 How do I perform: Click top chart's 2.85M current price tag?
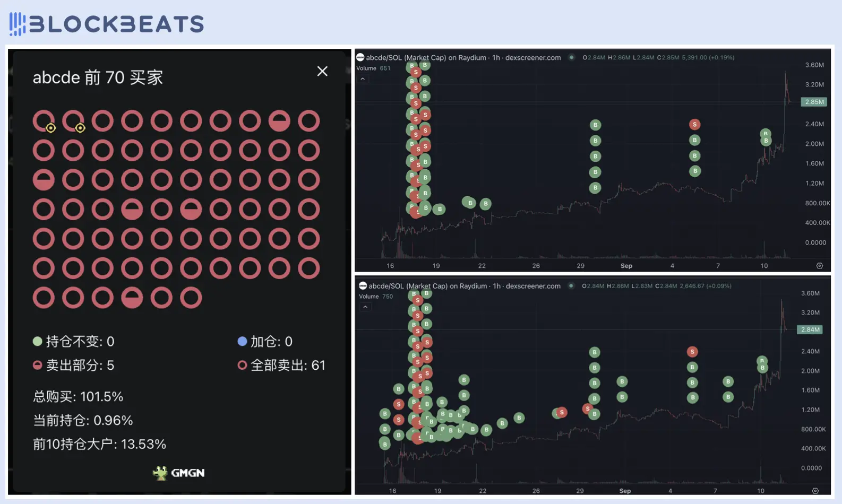(x=814, y=102)
